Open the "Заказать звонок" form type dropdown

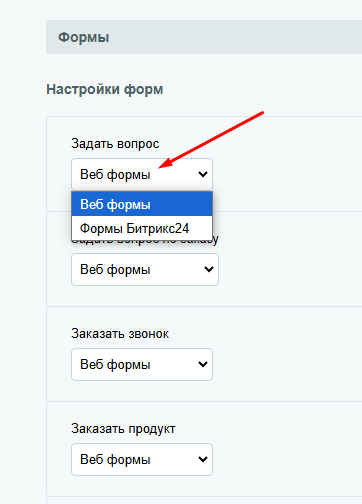[142, 364]
